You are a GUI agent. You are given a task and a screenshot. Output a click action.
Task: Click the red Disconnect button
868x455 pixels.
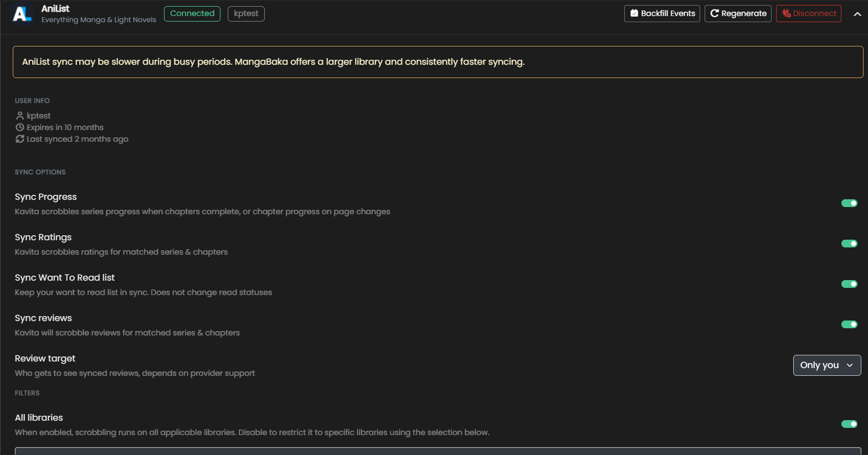coord(809,13)
